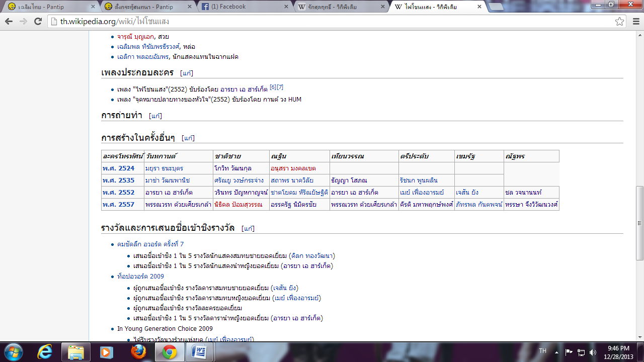
Task: Open Windows Explorer folder icon in taskbar
Action: tap(76, 352)
